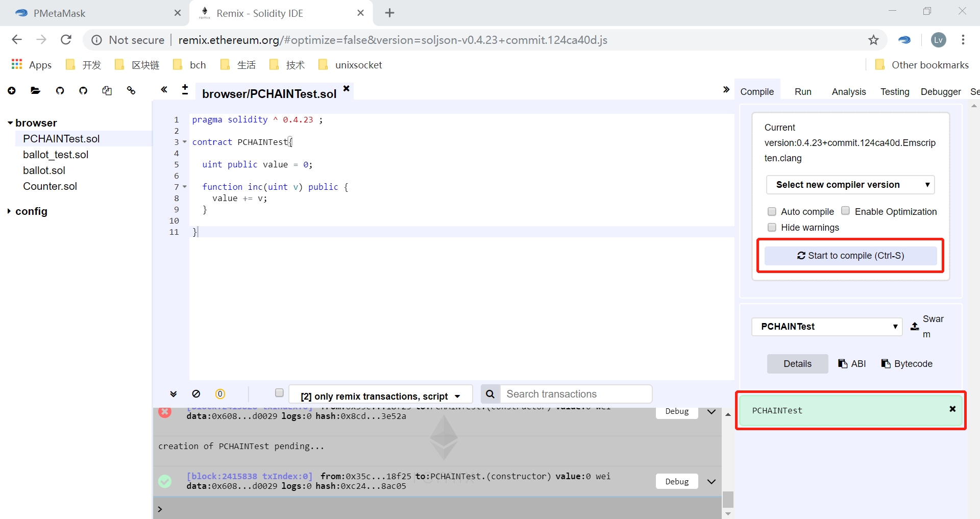Click the create new file plus icon

point(12,91)
